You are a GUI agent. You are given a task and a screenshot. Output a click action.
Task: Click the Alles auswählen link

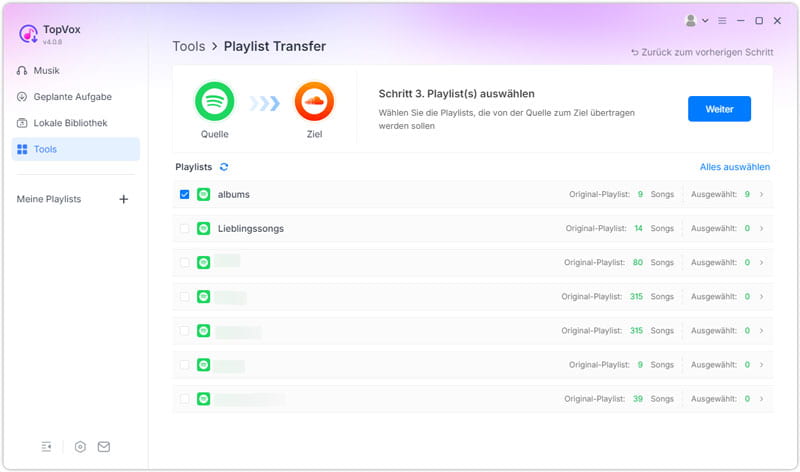pos(735,167)
